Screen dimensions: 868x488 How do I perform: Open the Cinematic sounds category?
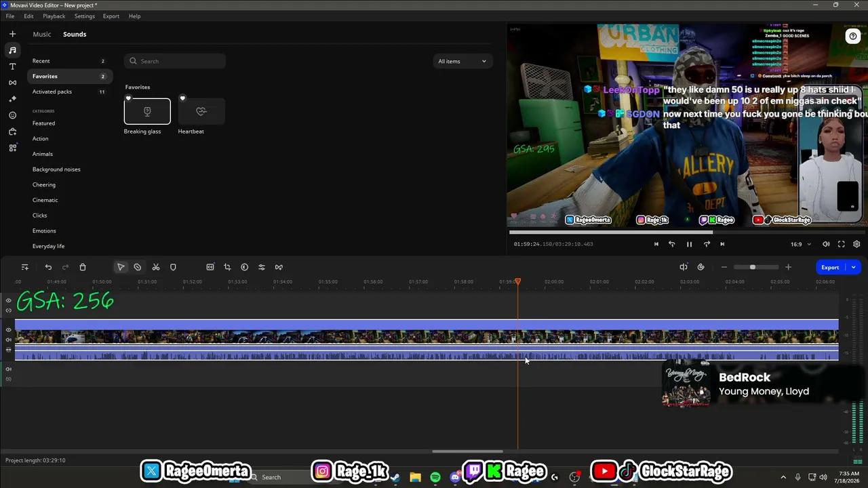[x=45, y=200]
